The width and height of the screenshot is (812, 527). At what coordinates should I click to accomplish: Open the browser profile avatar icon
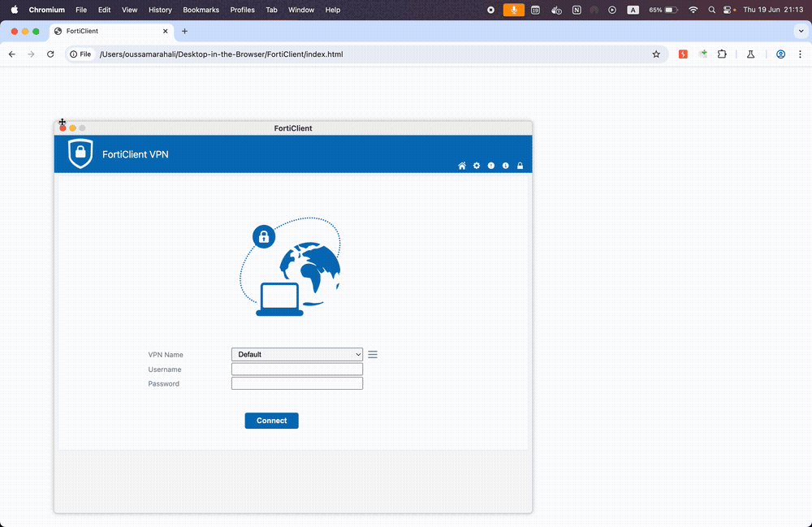pyautogui.click(x=780, y=54)
